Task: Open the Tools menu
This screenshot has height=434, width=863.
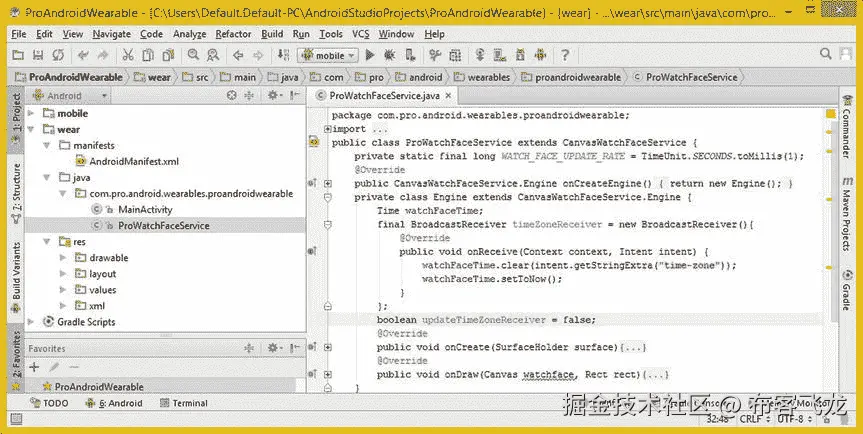Action: [x=331, y=34]
